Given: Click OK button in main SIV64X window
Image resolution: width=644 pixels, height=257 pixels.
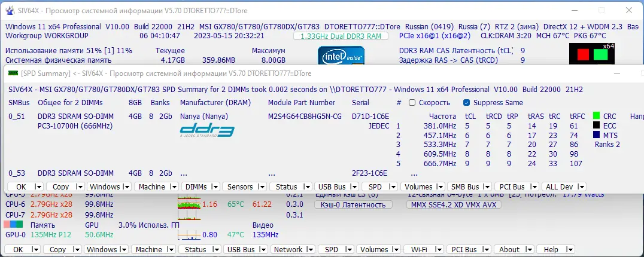Looking at the screenshot, I should 18,250.
